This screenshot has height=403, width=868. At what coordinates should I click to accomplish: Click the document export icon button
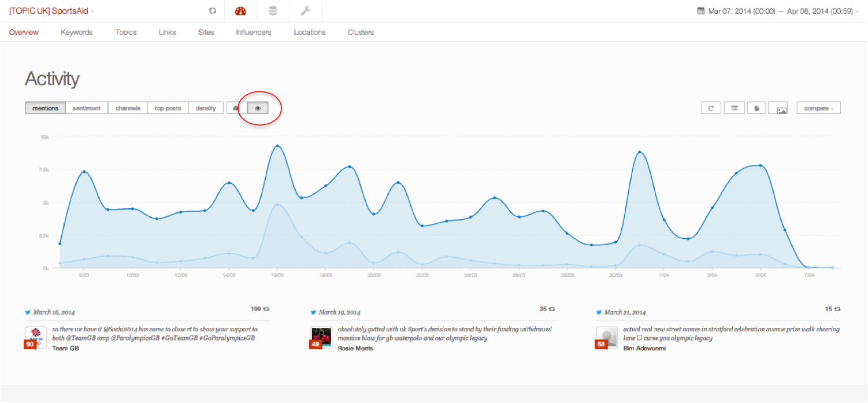pyautogui.click(x=756, y=108)
